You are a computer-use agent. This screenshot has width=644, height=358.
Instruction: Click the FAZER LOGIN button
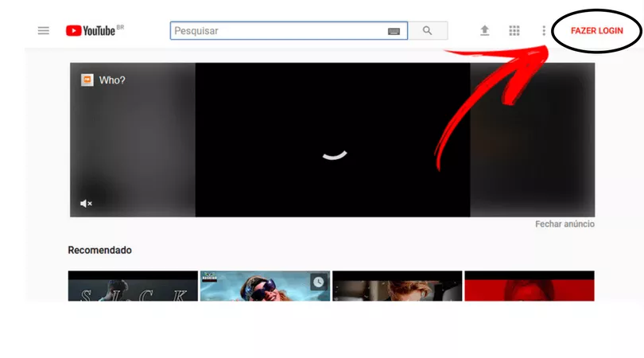click(597, 31)
